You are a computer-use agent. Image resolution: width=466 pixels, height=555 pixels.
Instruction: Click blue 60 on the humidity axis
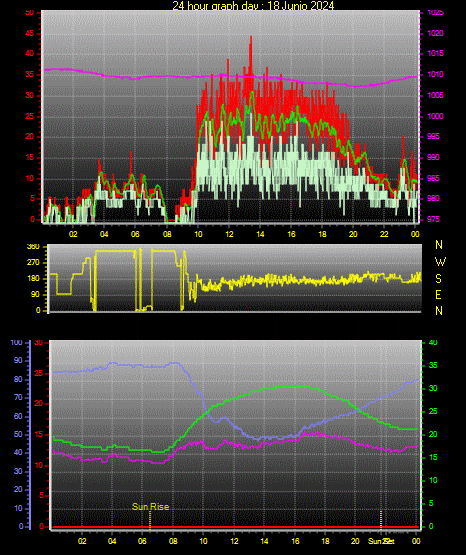tap(18, 416)
